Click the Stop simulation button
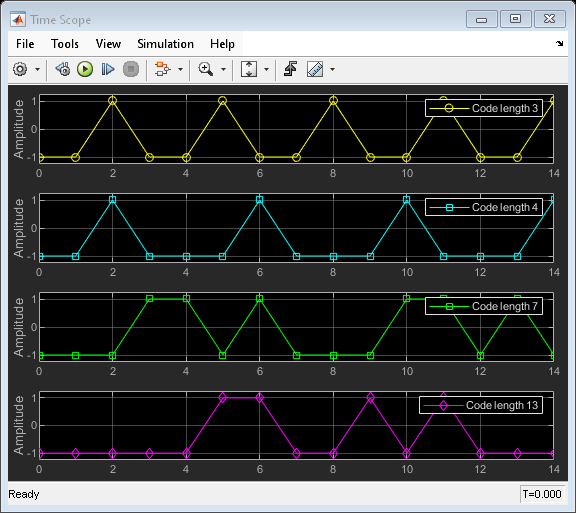Viewport: 576px width, 513px height. pyautogui.click(x=131, y=69)
